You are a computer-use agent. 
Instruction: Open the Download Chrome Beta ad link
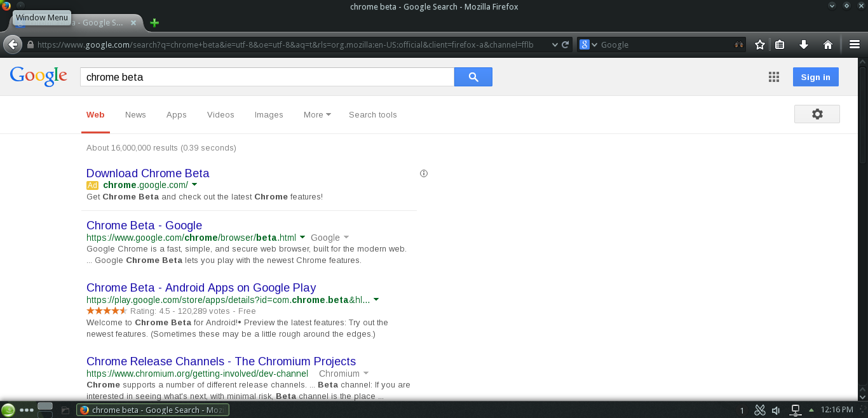147,173
